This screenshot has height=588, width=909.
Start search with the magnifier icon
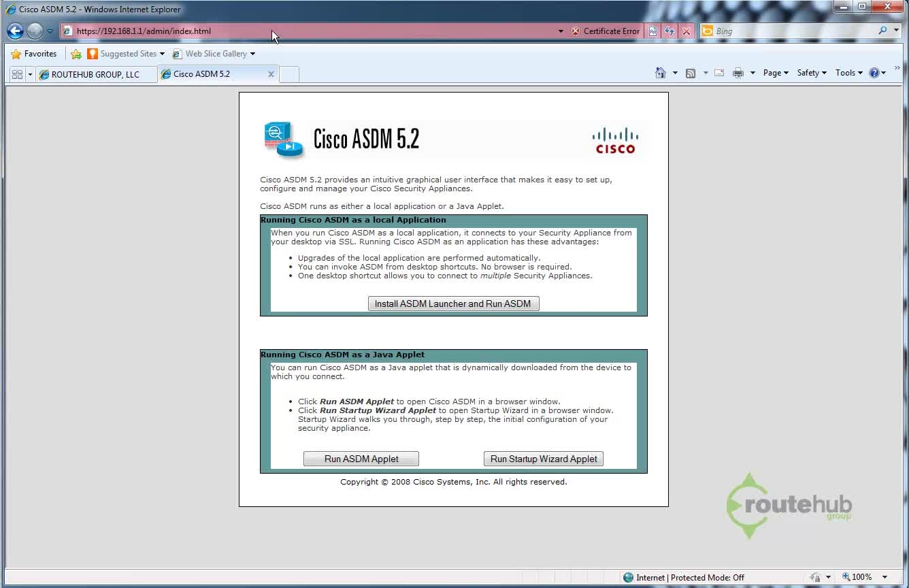(882, 31)
